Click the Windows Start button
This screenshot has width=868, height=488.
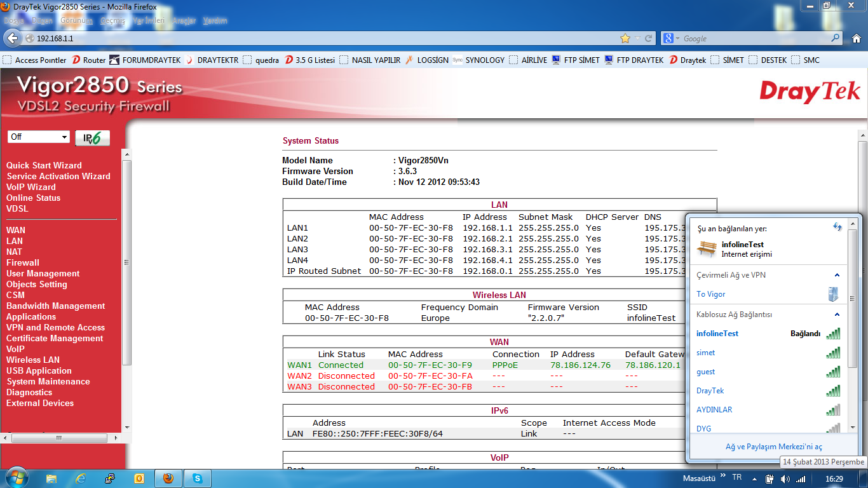[15, 477]
